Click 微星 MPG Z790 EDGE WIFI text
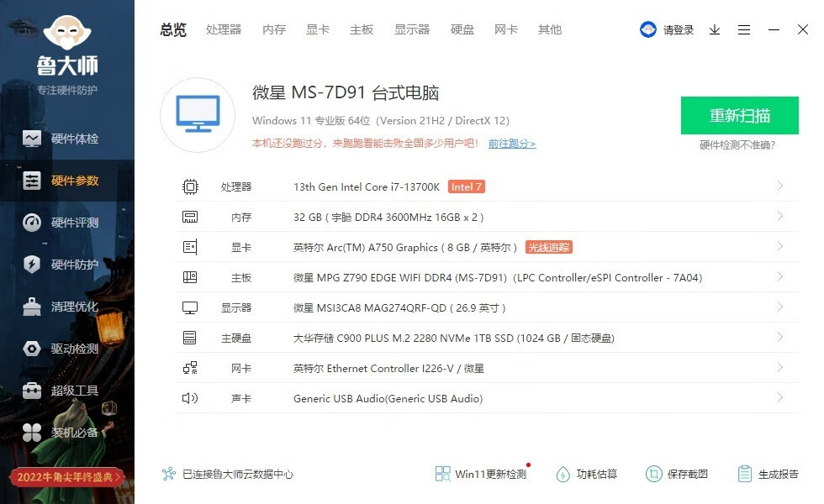 click(498, 278)
